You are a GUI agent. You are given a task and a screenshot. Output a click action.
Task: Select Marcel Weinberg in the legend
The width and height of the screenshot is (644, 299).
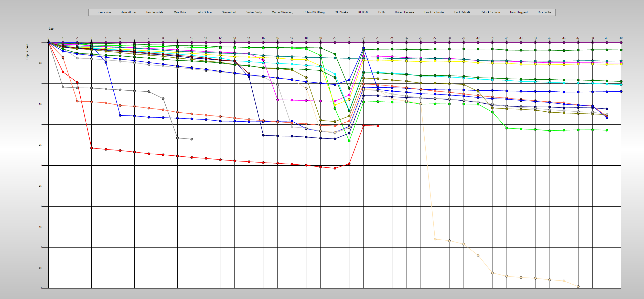coord(282,12)
